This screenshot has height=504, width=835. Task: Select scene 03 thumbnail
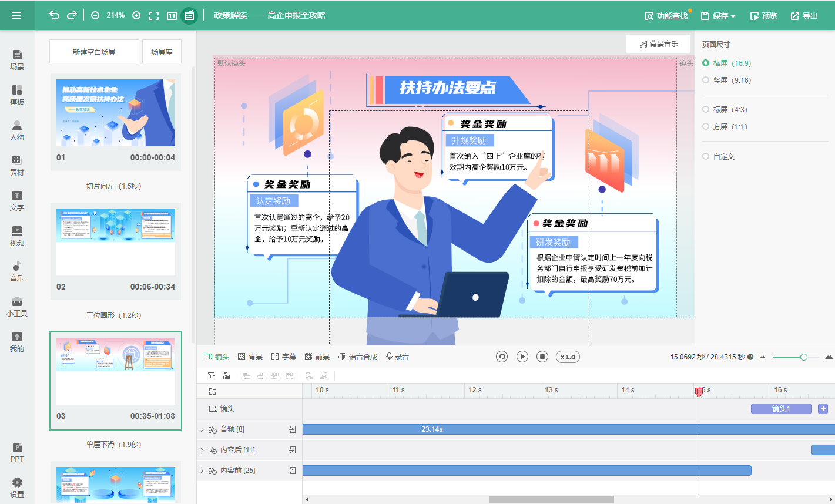(x=116, y=371)
